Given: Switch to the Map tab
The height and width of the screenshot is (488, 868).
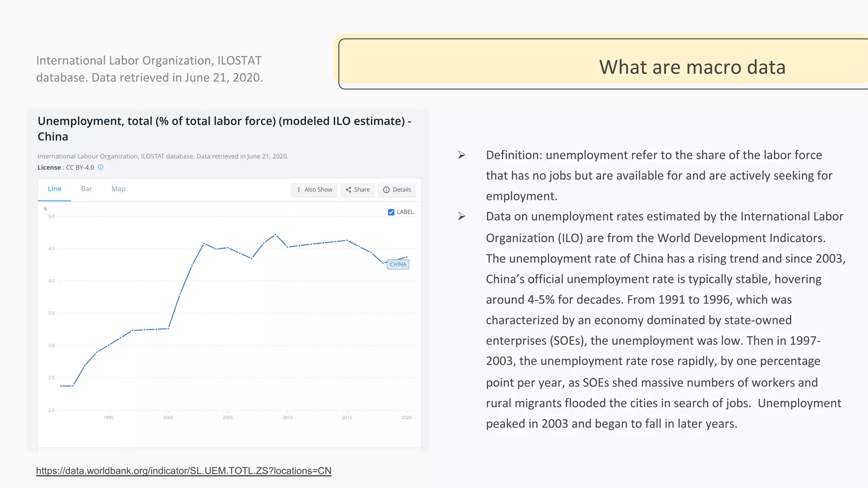Looking at the screenshot, I should click(118, 189).
